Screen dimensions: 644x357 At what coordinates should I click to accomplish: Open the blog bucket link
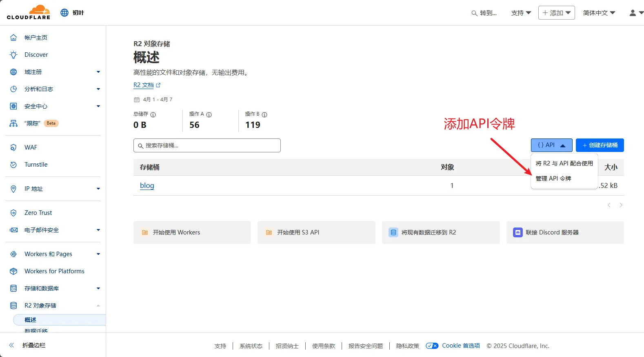pyautogui.click(x=147, y=185)
